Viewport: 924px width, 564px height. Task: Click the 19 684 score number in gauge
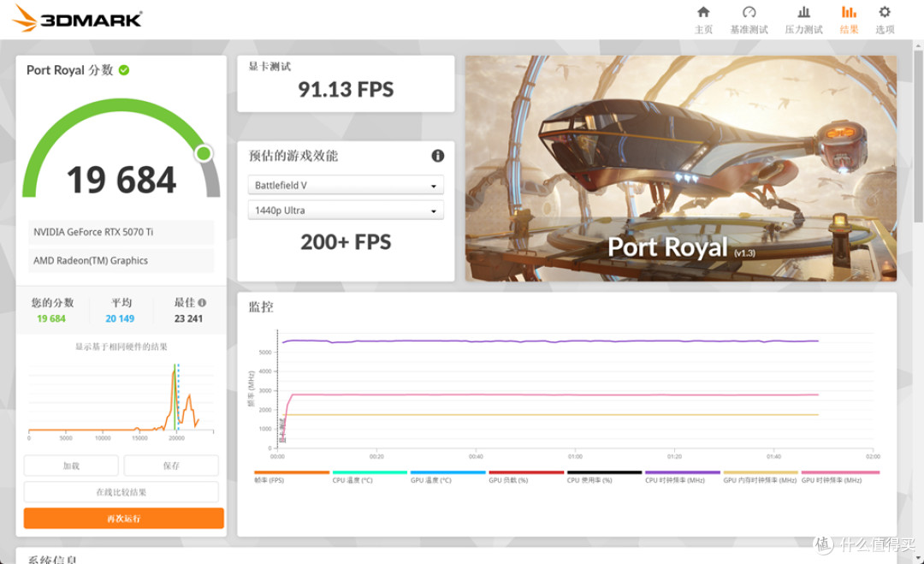point(121,180)
